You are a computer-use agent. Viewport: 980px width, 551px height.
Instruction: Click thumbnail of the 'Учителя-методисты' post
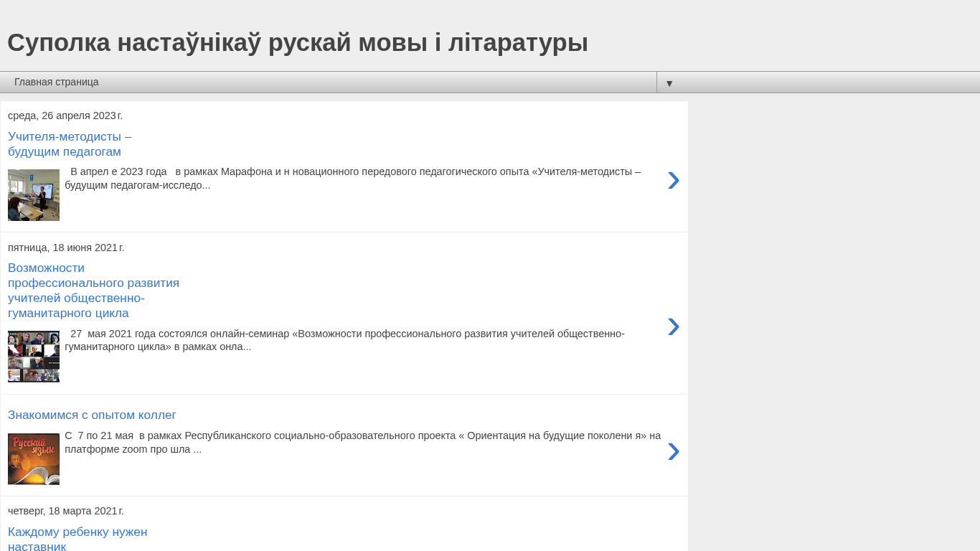coord(34,195)
